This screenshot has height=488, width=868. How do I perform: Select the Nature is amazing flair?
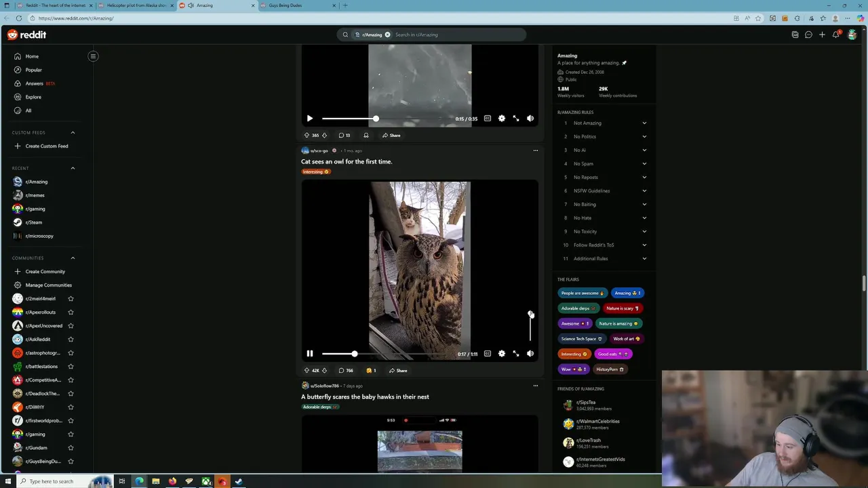tap(618, 324)
